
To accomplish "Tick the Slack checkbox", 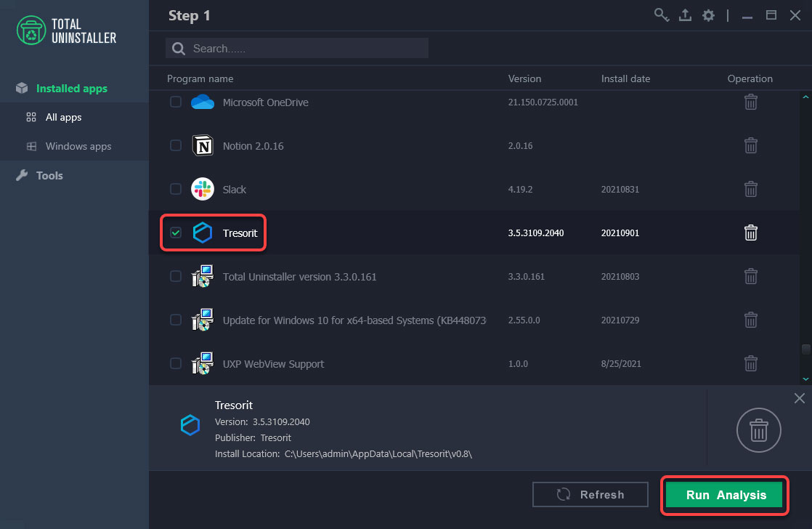I will click(x=176, y=189).
